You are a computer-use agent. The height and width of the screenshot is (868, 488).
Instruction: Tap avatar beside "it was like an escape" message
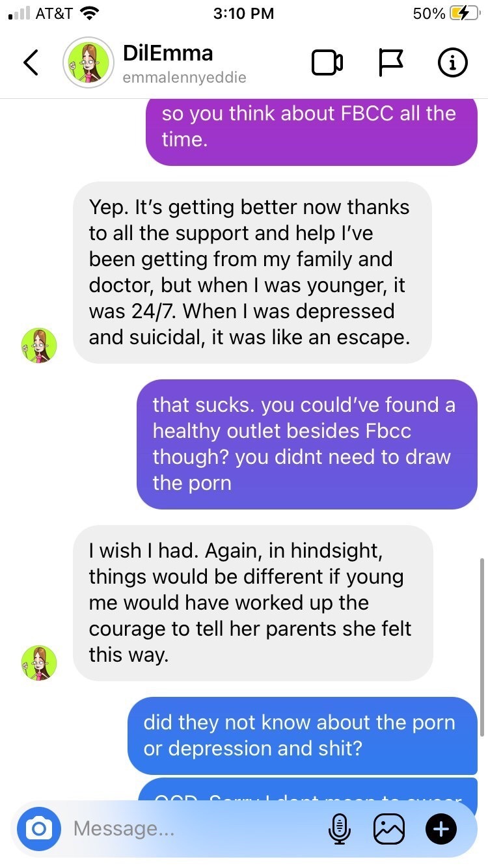pyautogui.click(x=38, y=345)
